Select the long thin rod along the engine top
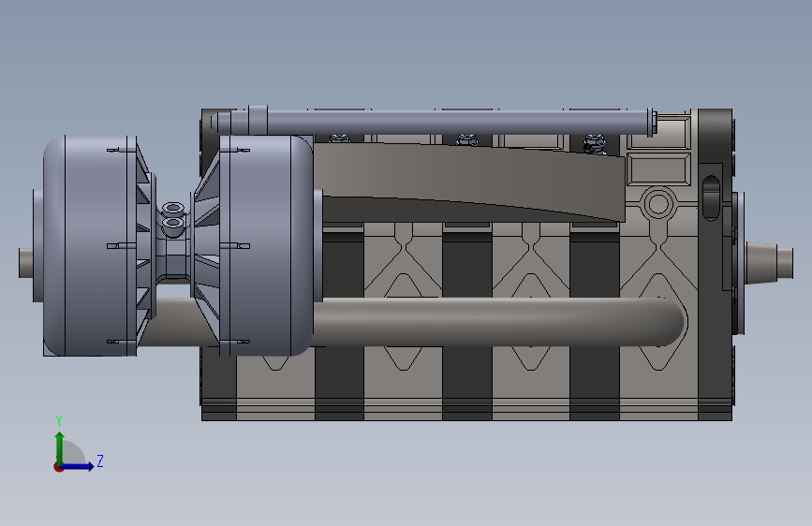 (435, 123)
